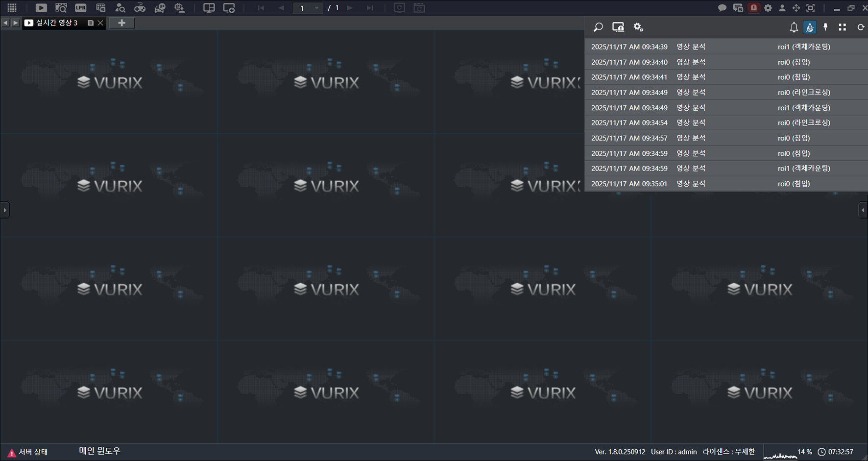Viewport: 868px width, 461px height.
Task: Select the 09:34:41 roi0 (침입) event row
Action: 726,77
